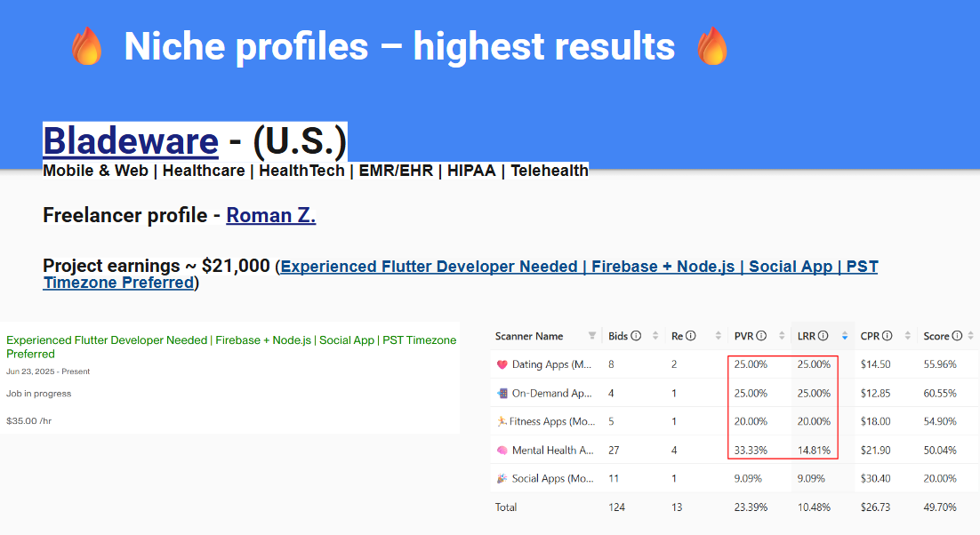Screen dimensions: 980x535
Task: Select the Dating Apps scanner row name
Action: click(551, 364)
